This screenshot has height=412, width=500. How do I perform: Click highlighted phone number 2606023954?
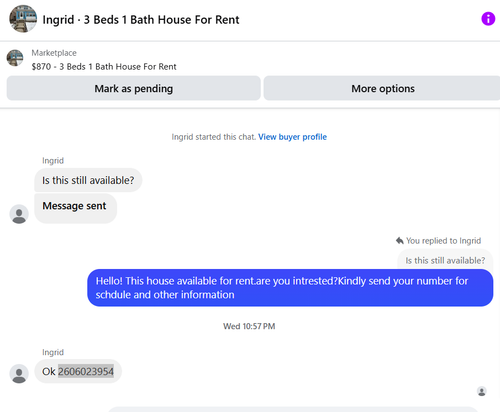[x=86, y=371]
